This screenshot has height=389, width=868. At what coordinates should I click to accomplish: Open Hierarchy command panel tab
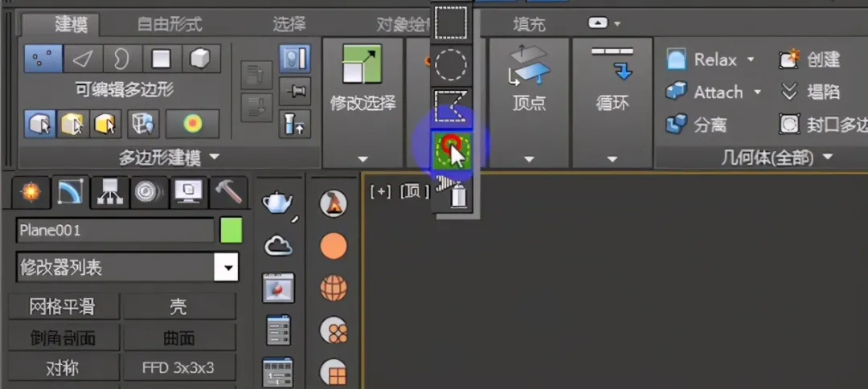(x=109, y=192)
